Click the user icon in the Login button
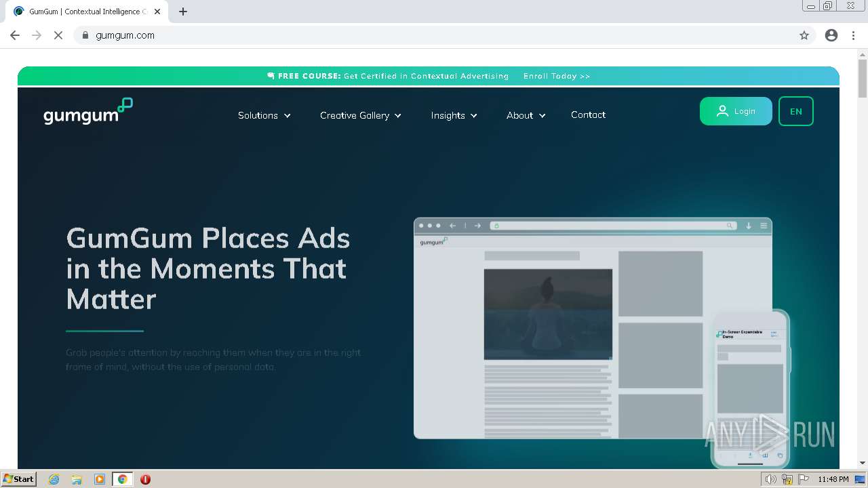Viewport: 868px width, 488px height. [722, 111]
